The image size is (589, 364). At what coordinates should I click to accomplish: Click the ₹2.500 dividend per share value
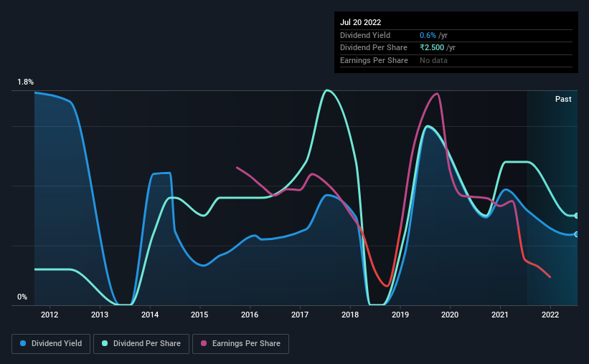click(432, 48)
